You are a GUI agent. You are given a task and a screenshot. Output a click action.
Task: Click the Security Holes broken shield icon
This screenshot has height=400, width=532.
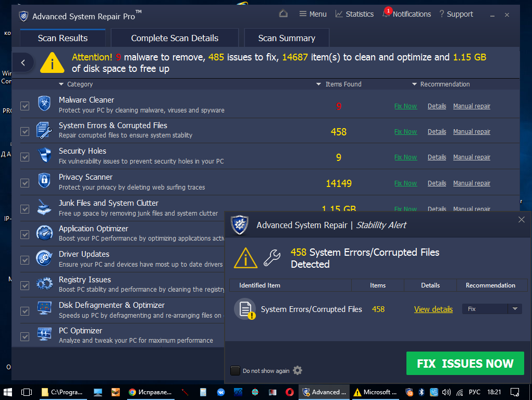click(x=44, y=155)
